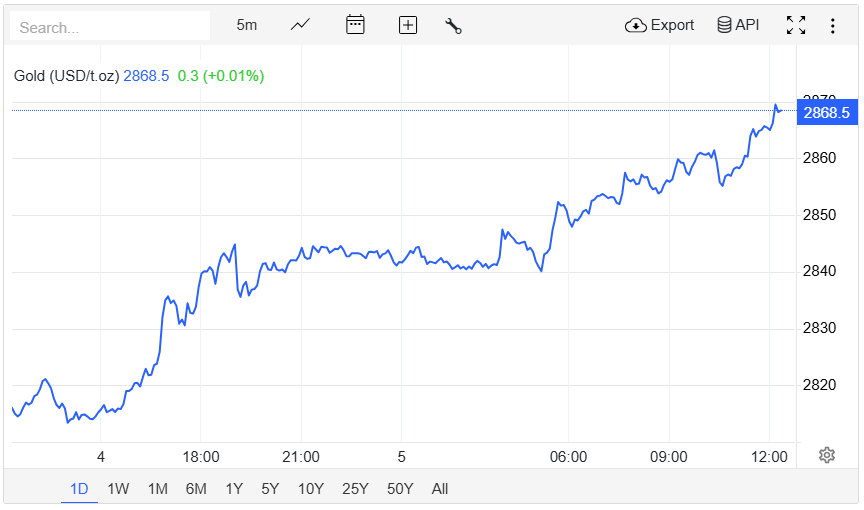Open the 5m interval dropdown
The image size is (864, 510).
247,25
